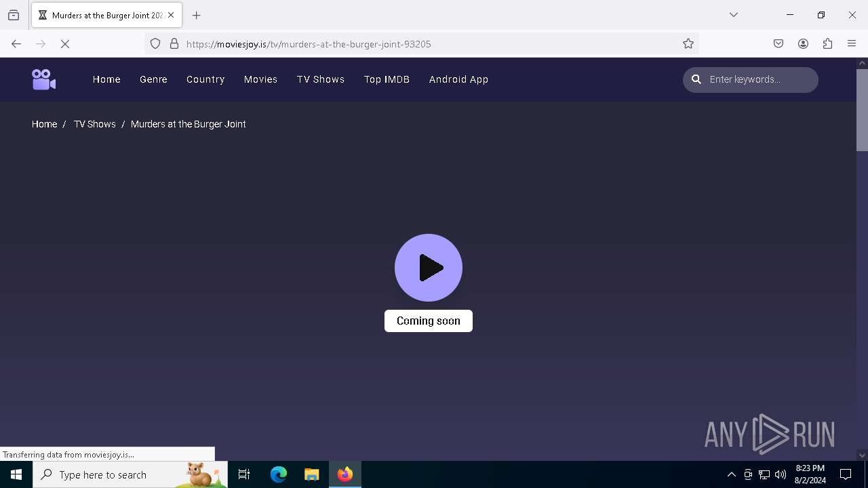
Task: Go back to the previous page
Action: (x=16, y=44)
